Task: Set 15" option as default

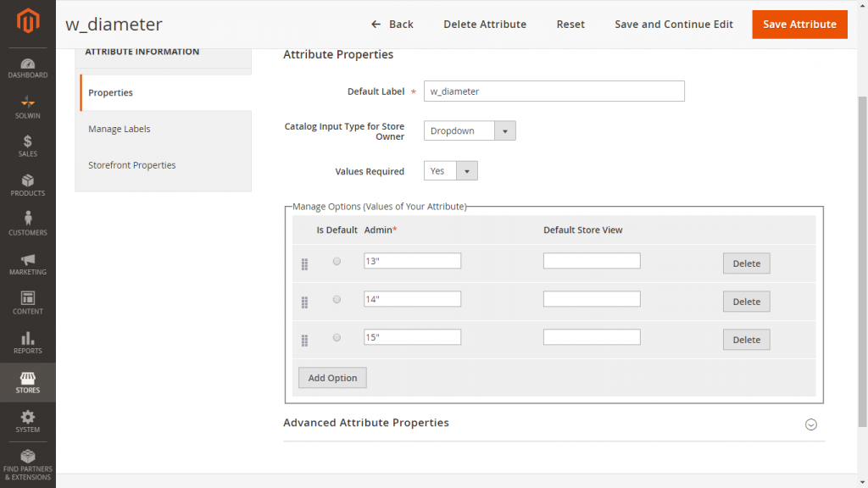Action: tap(337, 338)
